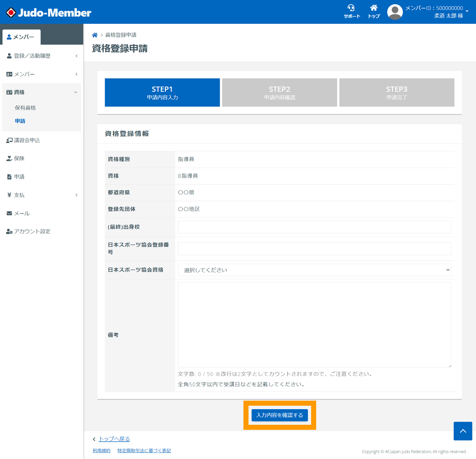Select the 申請 submenu under 資格
476x459 pixels.
click(x=20, y=121)
